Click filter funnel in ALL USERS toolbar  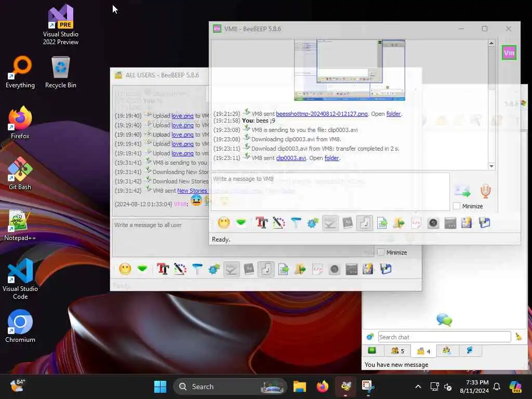tap(197, 269)
